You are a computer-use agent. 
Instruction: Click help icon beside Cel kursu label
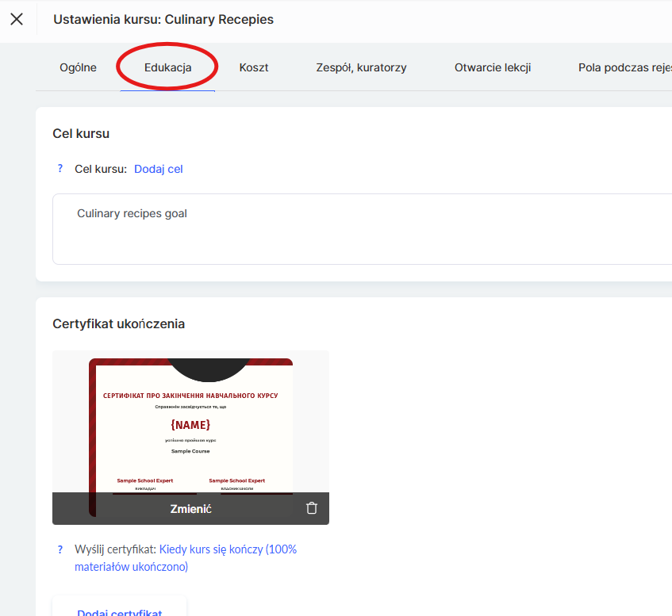coord(60,169)
